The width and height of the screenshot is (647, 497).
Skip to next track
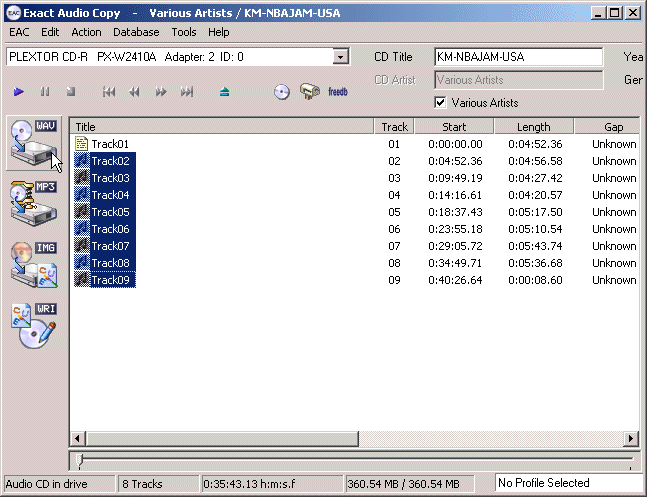187,92
